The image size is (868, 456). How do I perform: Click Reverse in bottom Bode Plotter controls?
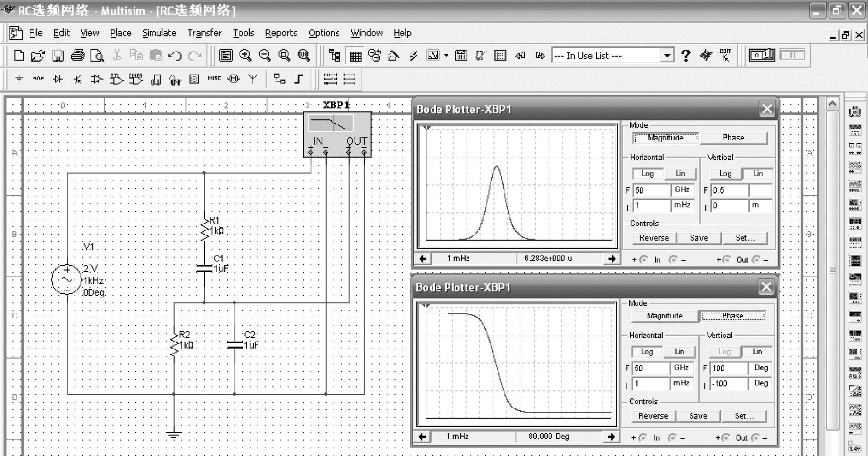point(653,416)
